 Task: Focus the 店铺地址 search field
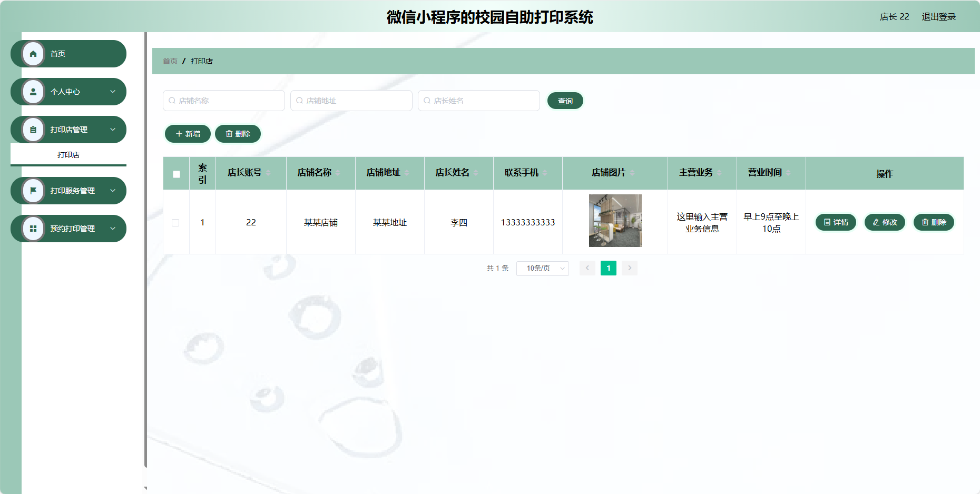pos(351,101)
